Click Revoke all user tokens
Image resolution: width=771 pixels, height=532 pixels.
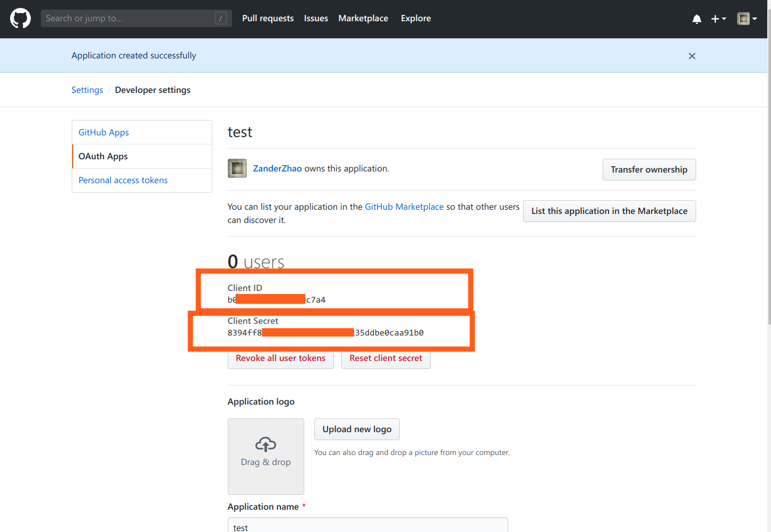[x=280, y=358]
